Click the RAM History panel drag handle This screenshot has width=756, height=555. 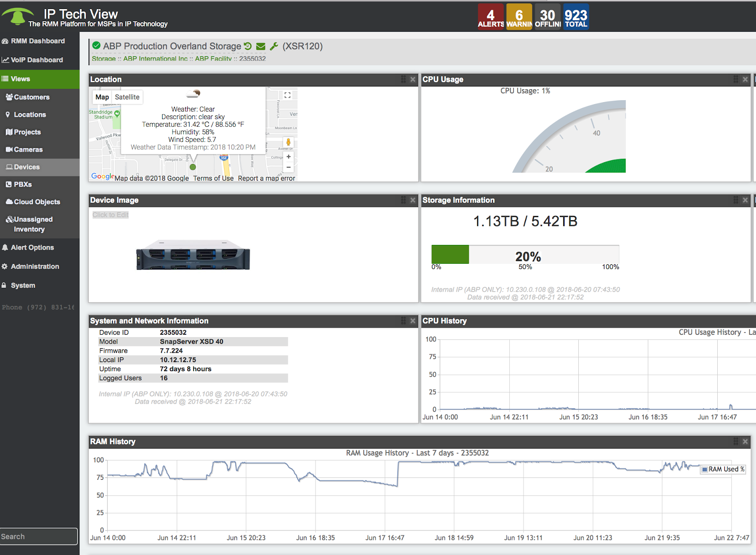click(736, 441)
